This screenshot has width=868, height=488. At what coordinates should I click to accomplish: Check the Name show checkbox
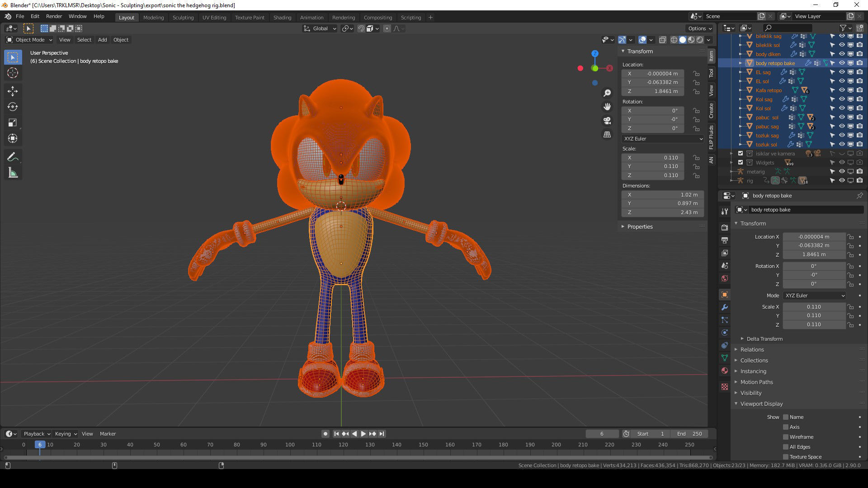tap(786, 417)
